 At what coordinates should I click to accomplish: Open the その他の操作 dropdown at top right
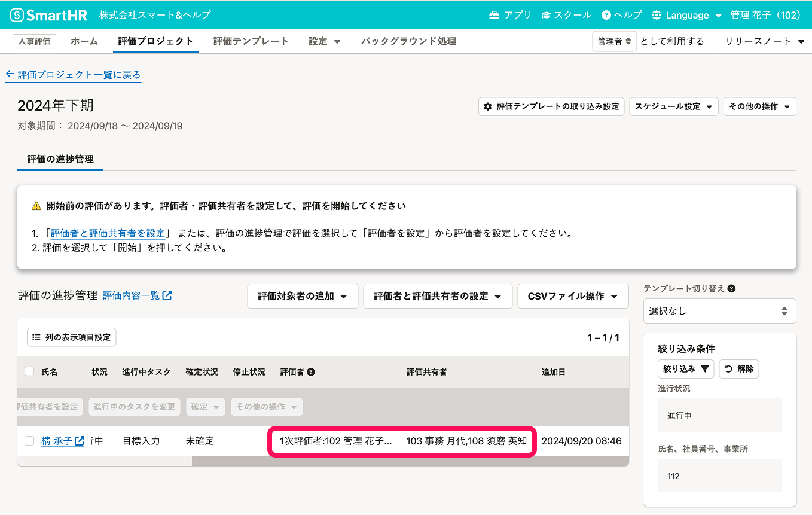click(759, 106)
